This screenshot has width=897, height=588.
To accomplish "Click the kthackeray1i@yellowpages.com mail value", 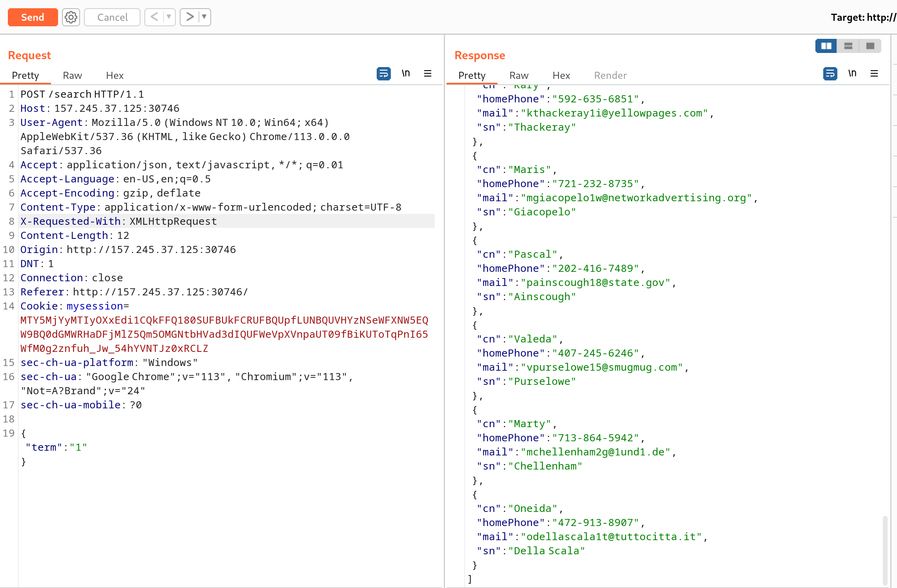I will (614, 113).
